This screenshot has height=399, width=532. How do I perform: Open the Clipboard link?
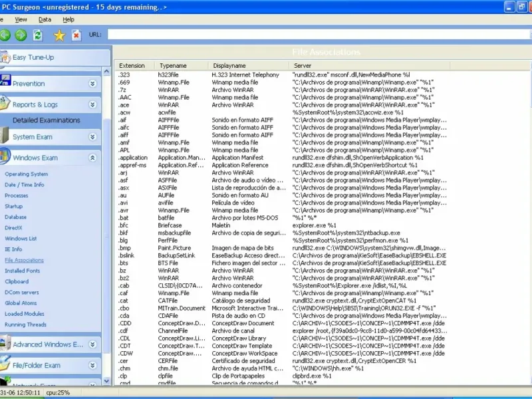pyautogui.click(x=17, y=281)
